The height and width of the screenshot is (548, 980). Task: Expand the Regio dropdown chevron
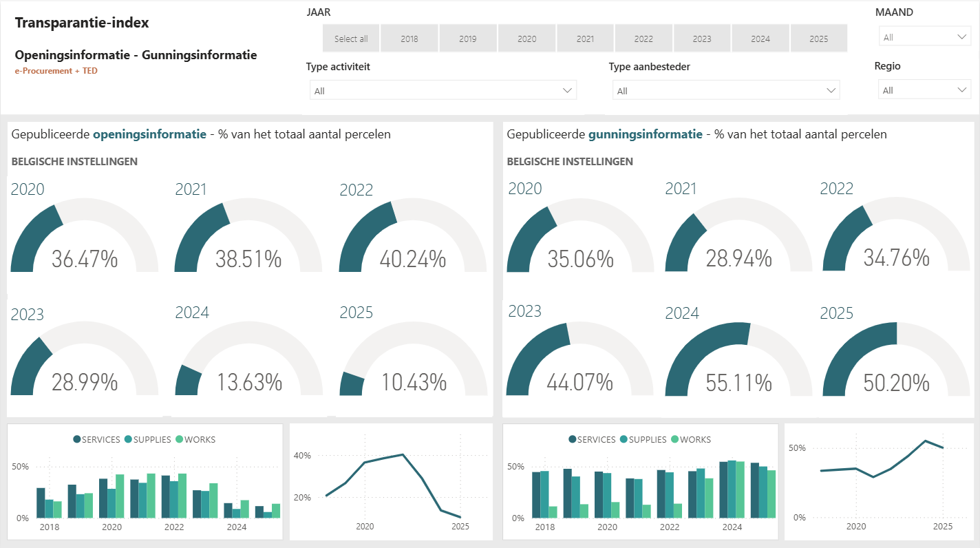[x=962, y=90]
